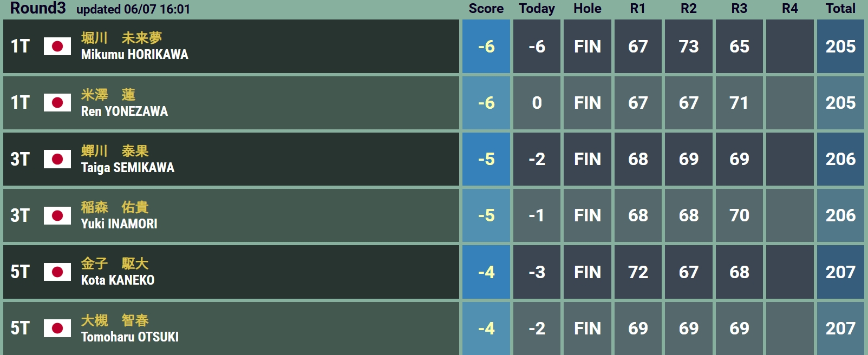Viewport: 868px width, 355px height.
Task: Select Taiga SEMIKAWA player name
Action: tap(128, 167)
